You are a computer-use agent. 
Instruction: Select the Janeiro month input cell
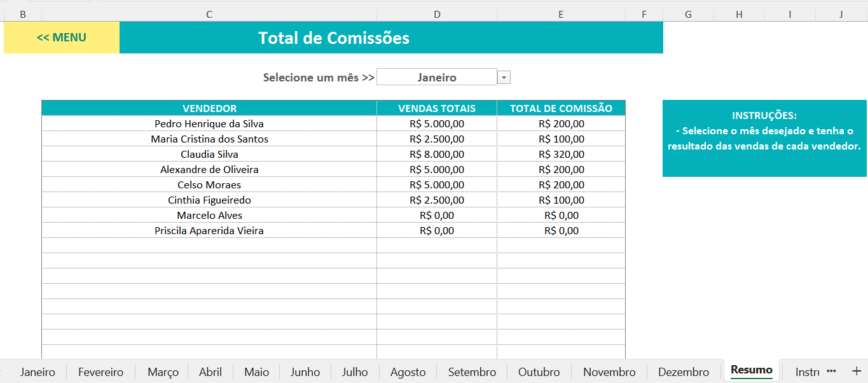pyautogui.click(x=437, y=78)
